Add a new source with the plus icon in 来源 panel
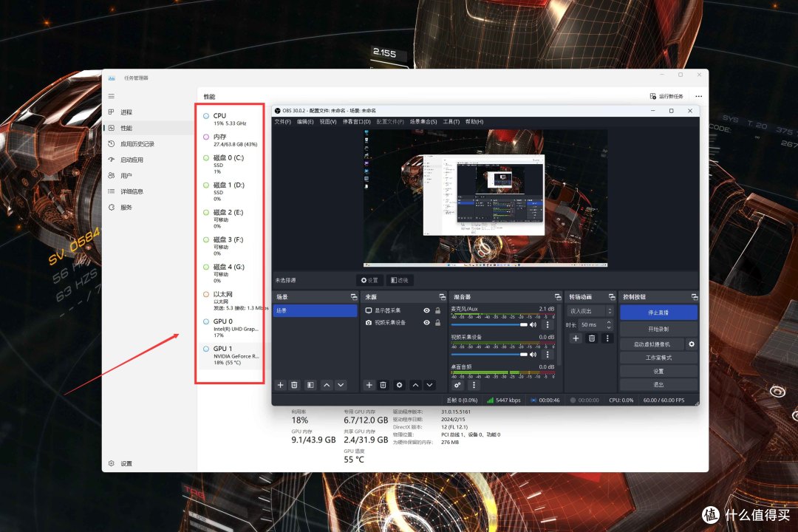 click(369, 385)
